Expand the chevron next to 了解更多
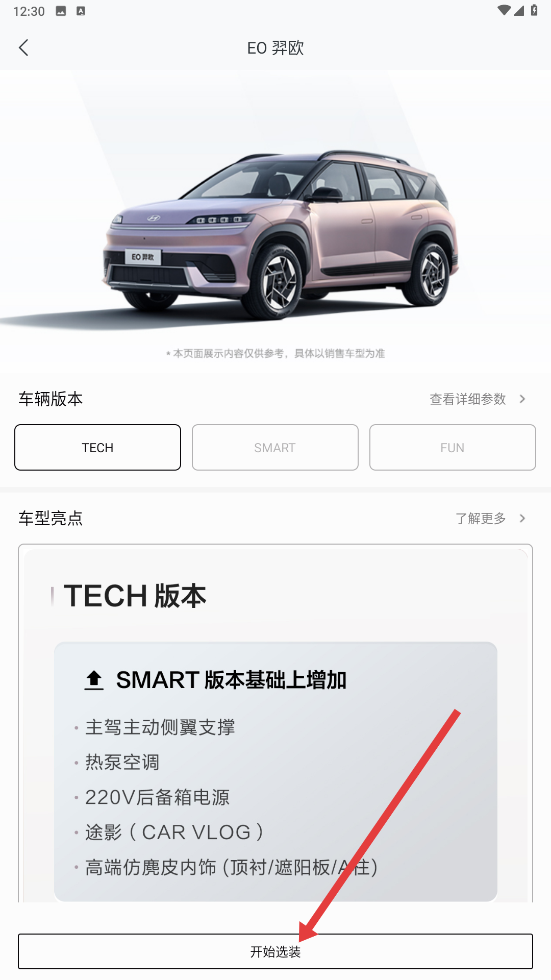 pyautogui.click(x=522, y=519)
